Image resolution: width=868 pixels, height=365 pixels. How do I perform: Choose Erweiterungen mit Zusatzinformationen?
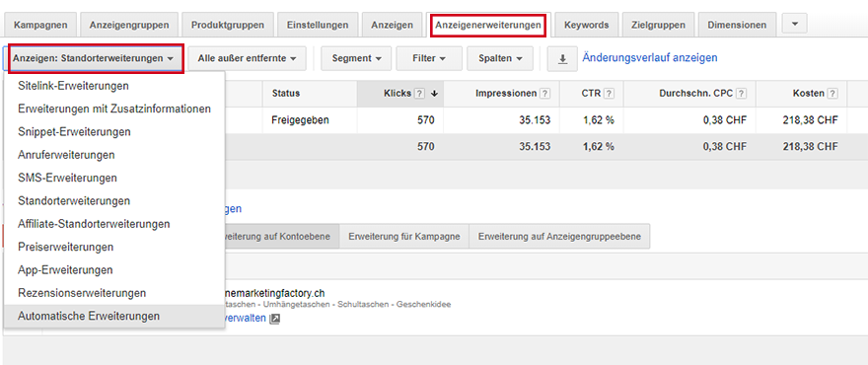pyautogui.click(x=114, y=109)
